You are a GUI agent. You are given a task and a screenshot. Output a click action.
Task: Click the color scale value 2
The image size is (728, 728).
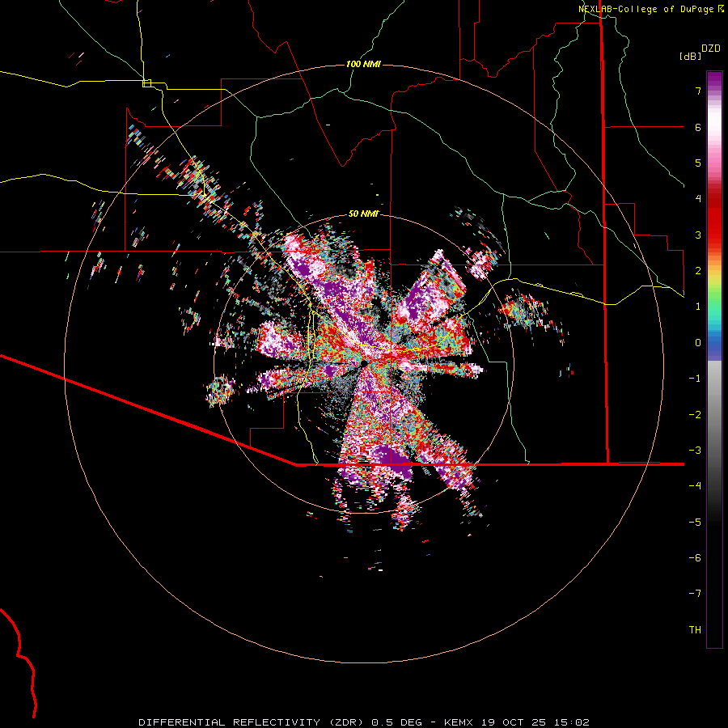click(x=698, y=271)
